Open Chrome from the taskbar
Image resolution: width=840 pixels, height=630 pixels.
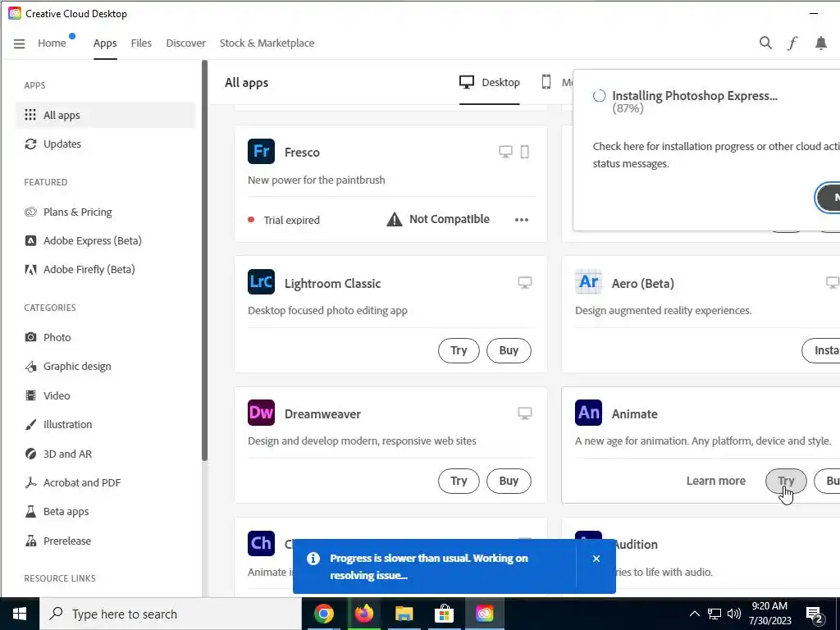click(323, 614)
